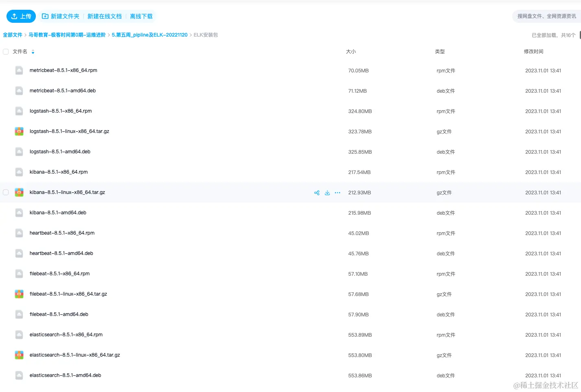Click the size value 57.68MB
Image resolution: width=581 pixels, height=392 pixels.
click(358, 294)
